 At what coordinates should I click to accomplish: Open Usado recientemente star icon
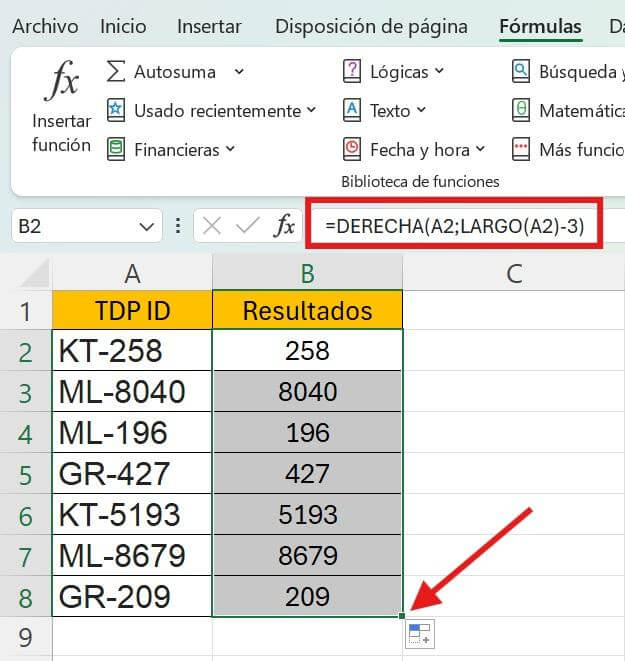(x=115, y=110)
